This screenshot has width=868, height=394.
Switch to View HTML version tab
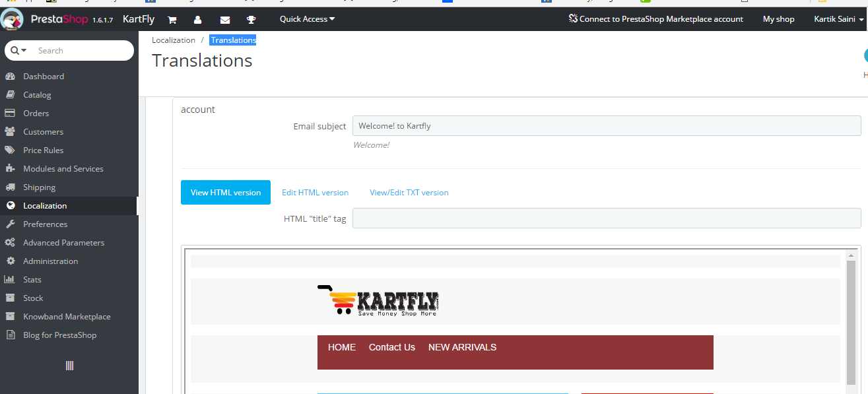(x=226, y=192)
